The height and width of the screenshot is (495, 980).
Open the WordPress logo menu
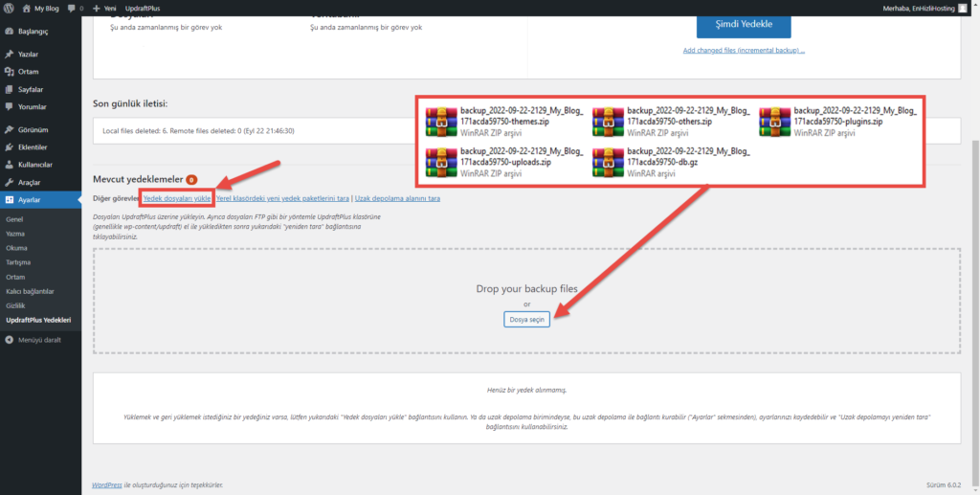pos(9,9)
